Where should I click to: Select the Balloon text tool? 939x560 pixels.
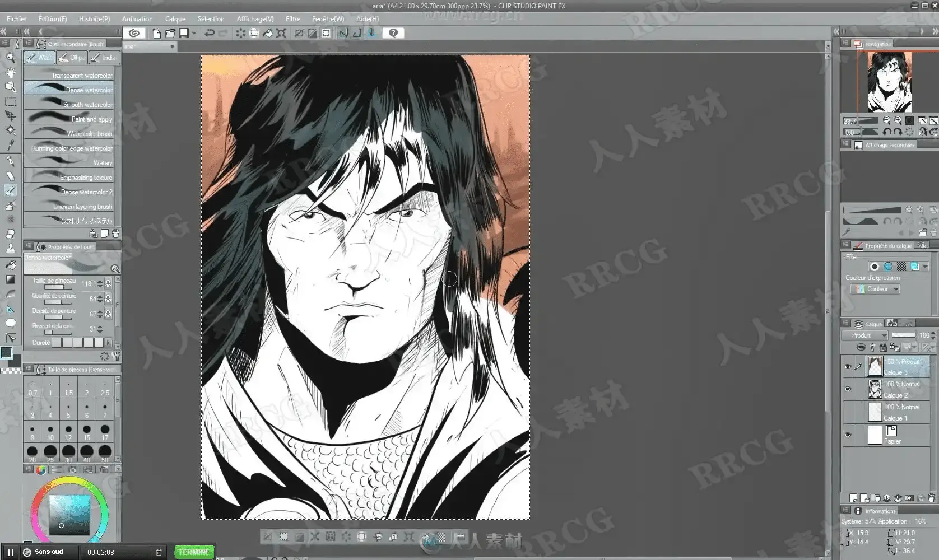click(x=10, y=323)
